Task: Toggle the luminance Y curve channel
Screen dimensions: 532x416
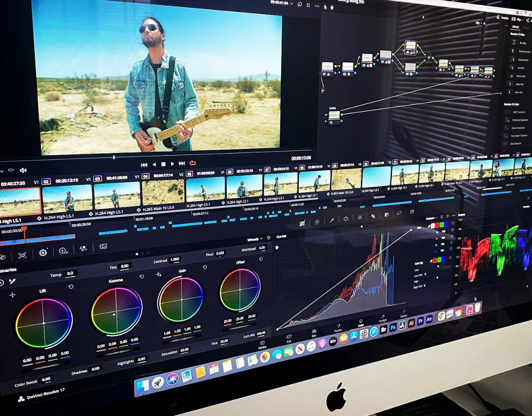Action: pos(433,226)
